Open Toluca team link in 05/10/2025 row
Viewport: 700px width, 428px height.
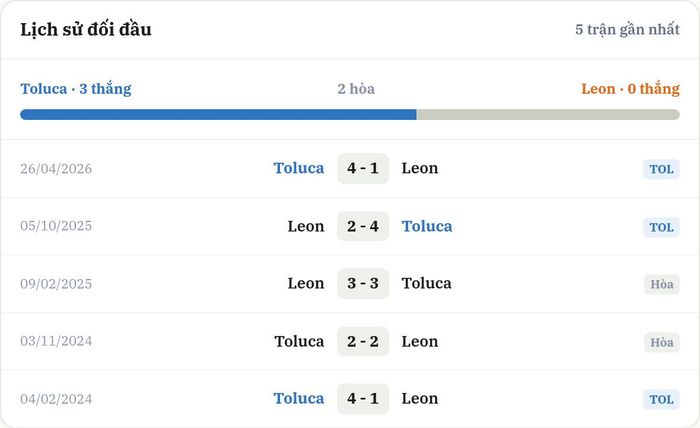pos(427,226)
